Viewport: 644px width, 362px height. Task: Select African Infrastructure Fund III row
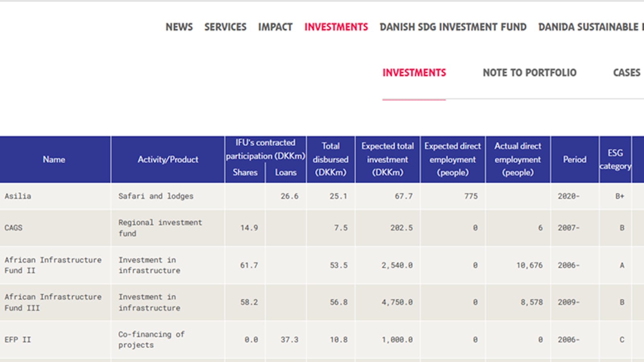point(53,302)
